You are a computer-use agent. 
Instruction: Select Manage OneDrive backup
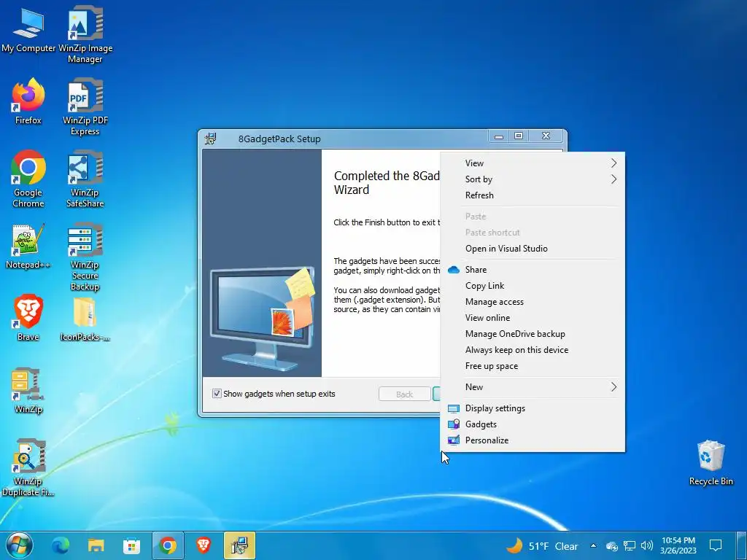click(533, 334)
